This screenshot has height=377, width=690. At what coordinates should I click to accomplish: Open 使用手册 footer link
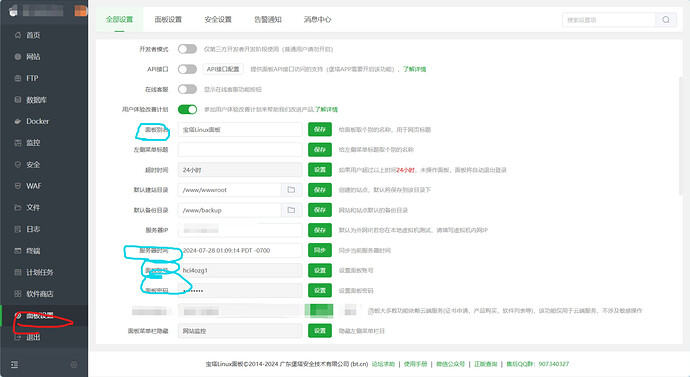tap(415, 364)
